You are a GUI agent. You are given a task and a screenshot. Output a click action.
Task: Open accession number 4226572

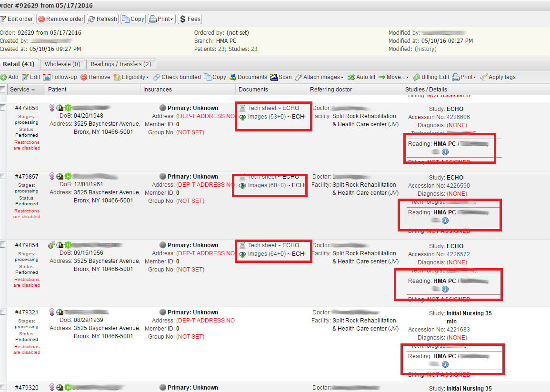[x=458, y=254]
